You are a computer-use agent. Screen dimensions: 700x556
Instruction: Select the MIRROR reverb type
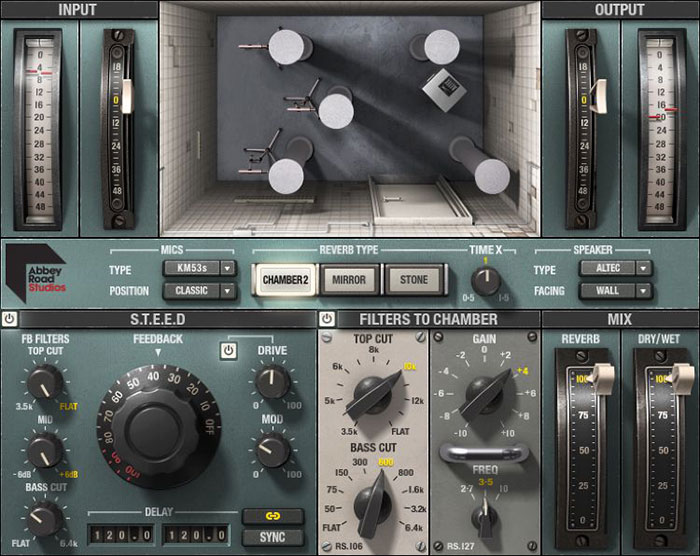349,280
